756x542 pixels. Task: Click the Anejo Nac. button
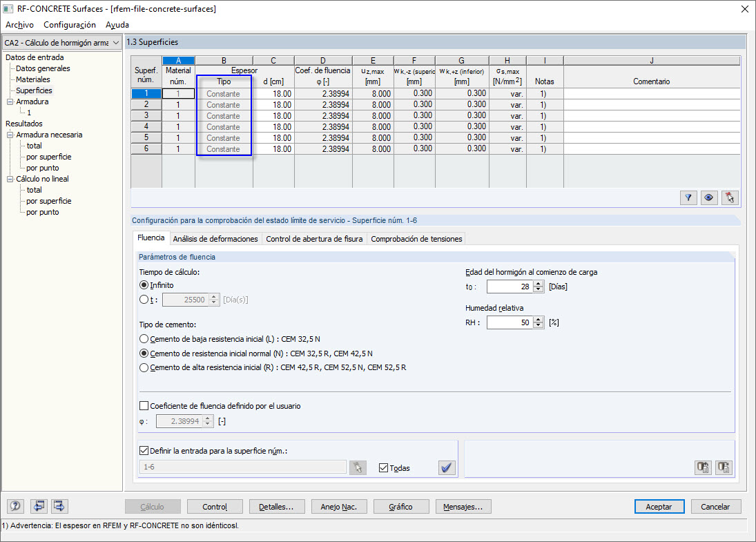tap(339, 507)
